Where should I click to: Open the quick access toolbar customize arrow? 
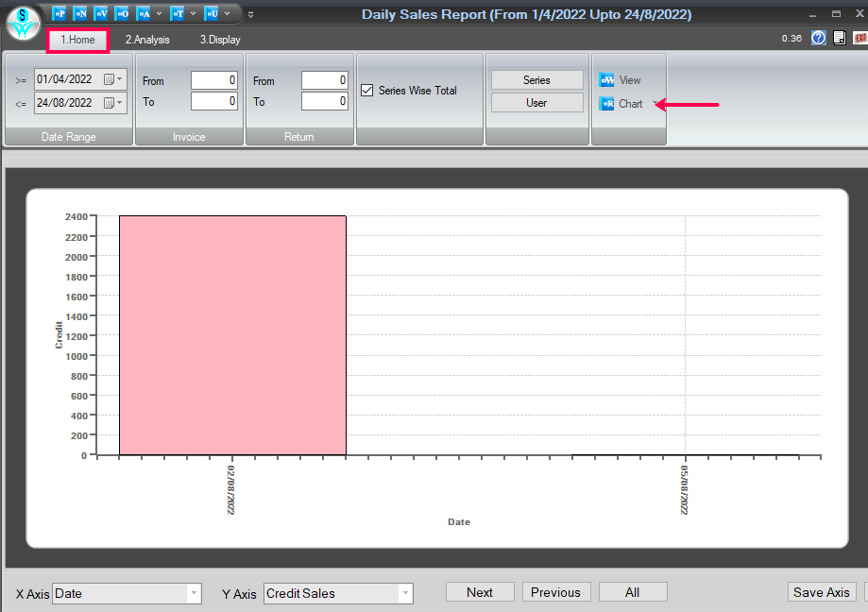coord(251,14)
